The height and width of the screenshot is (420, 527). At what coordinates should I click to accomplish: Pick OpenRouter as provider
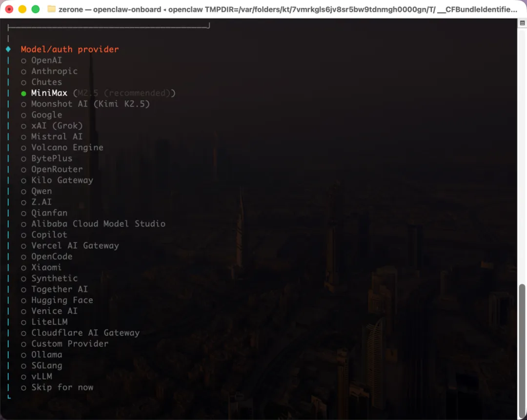52,169
